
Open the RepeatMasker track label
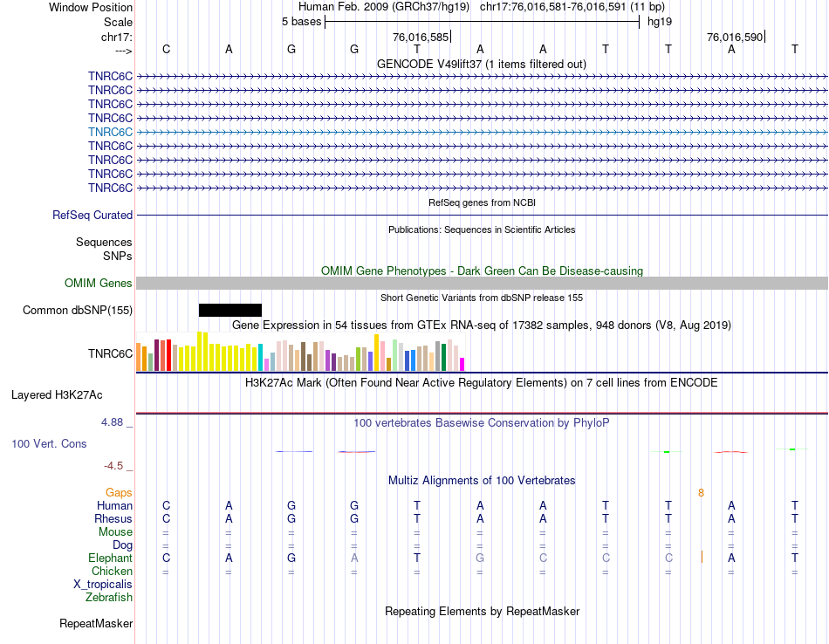coord(96,623)
